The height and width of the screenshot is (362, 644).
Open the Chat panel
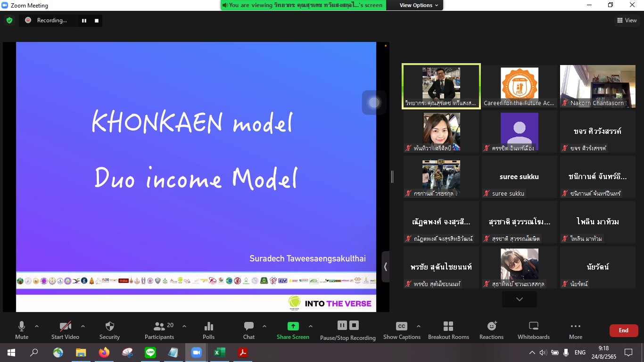(x=249, y=330)
